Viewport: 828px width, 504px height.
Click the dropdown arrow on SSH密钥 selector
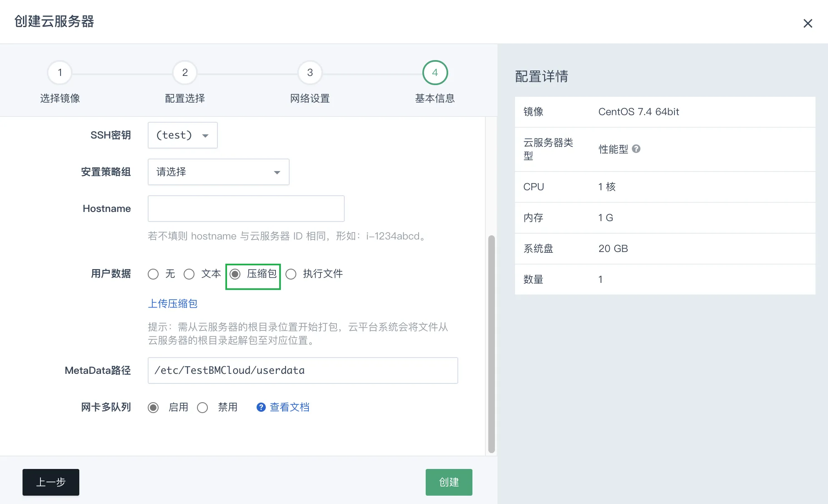205,135
